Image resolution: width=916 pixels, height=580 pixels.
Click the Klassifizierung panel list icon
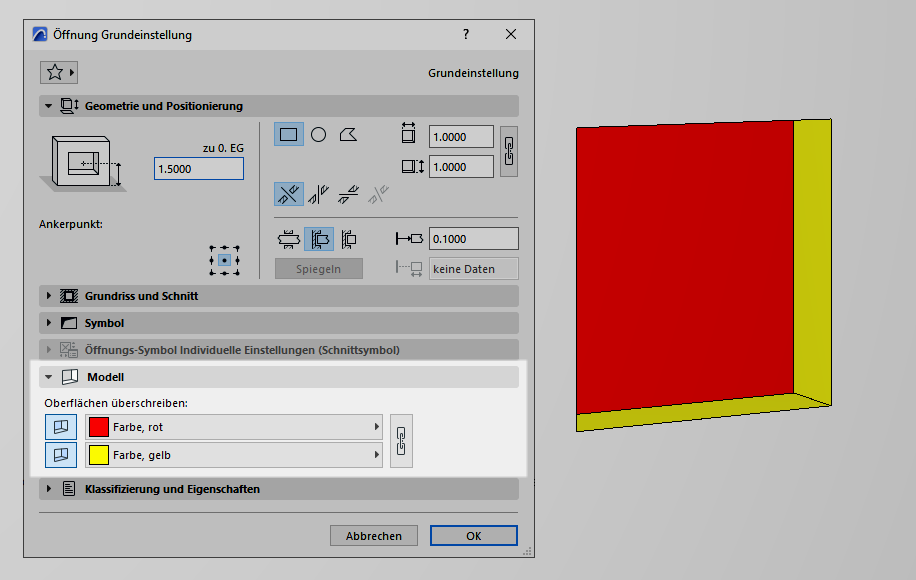[69, 489]
